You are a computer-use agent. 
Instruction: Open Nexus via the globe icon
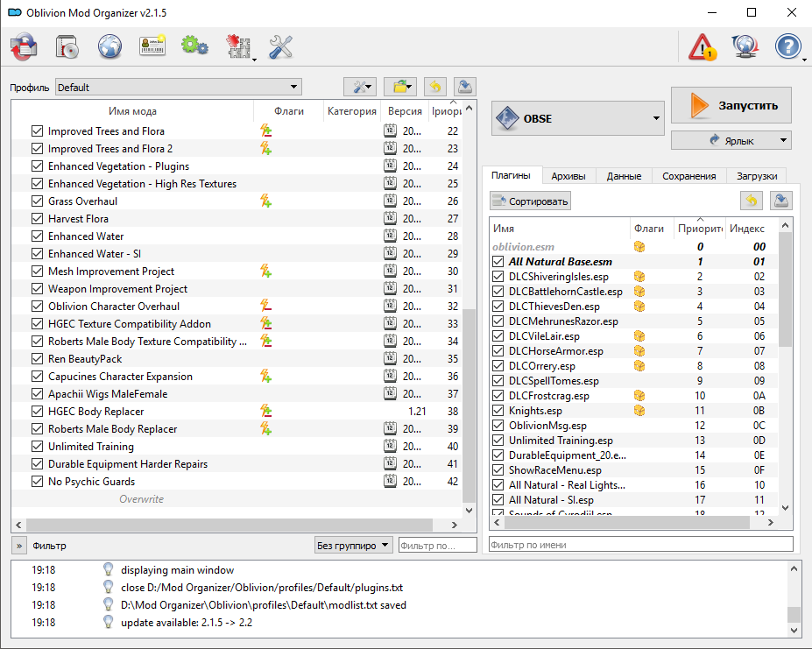point(109,46)
